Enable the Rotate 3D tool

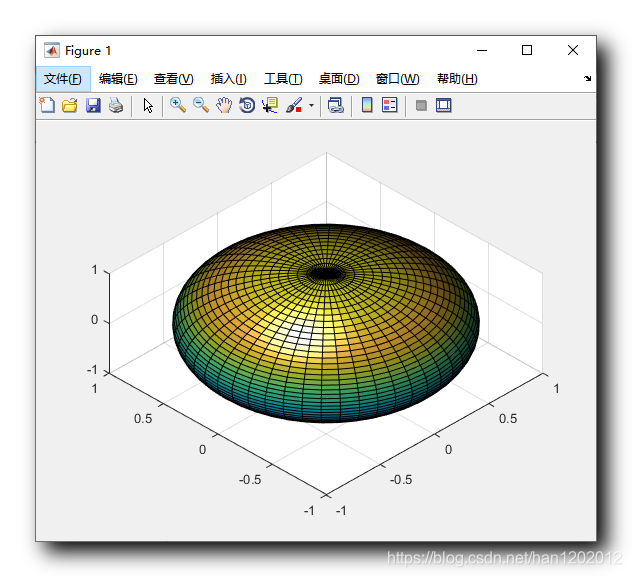247,106
